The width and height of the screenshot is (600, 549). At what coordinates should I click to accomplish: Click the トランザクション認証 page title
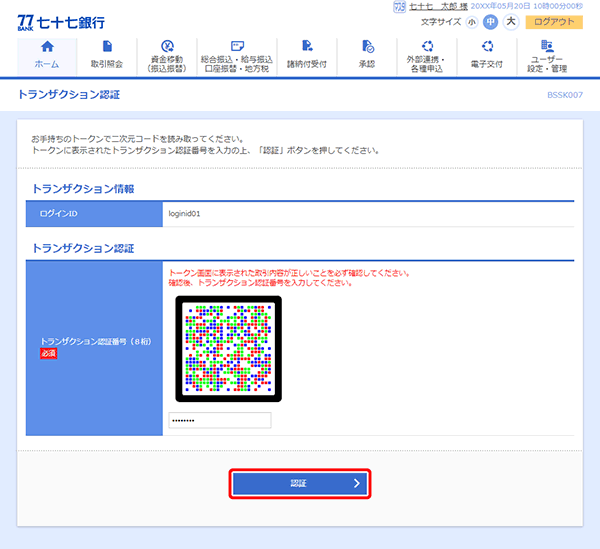pos(69,94)
